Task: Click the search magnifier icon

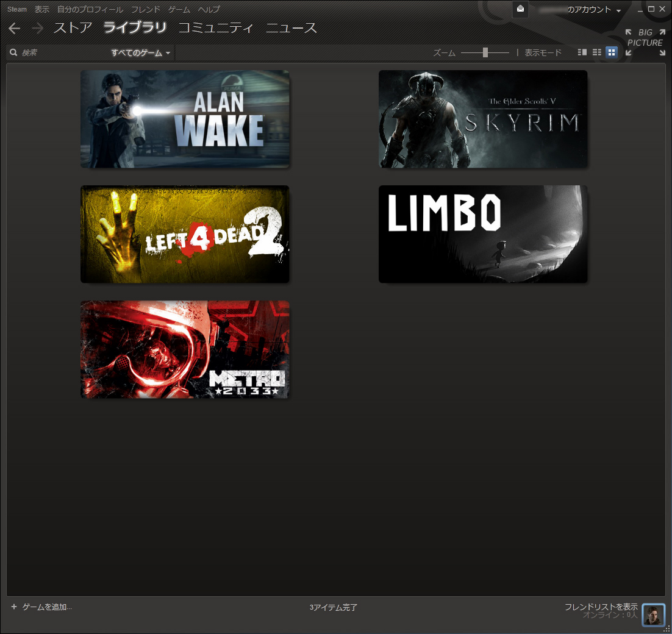Action: pyautogui.click(x=13, y=53)
